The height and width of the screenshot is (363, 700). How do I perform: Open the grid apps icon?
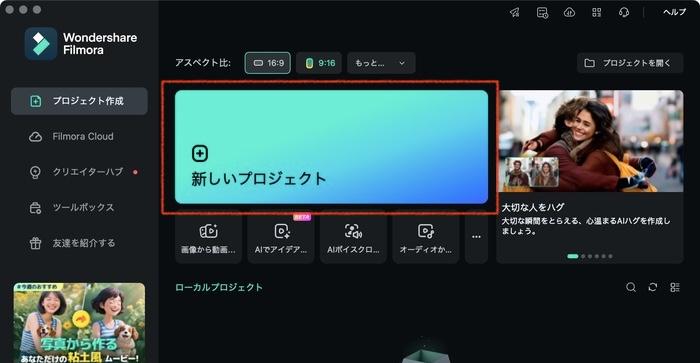coord(596,13)
